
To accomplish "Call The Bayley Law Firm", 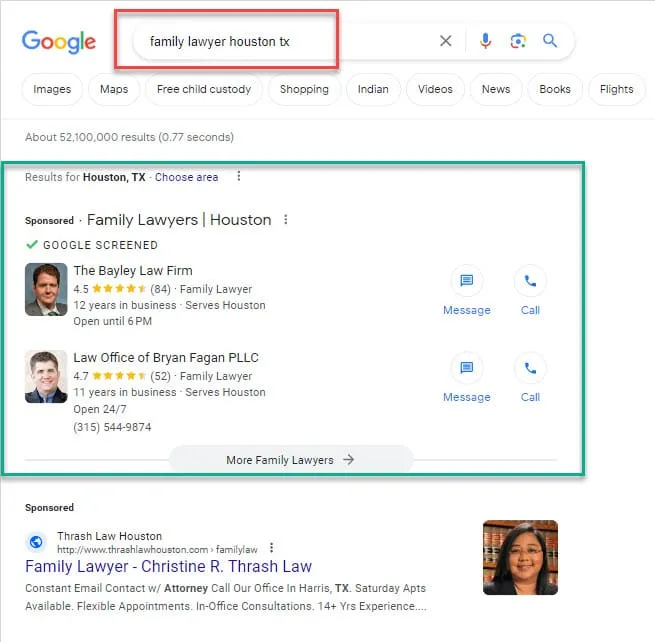I will (x=530, y=291).
